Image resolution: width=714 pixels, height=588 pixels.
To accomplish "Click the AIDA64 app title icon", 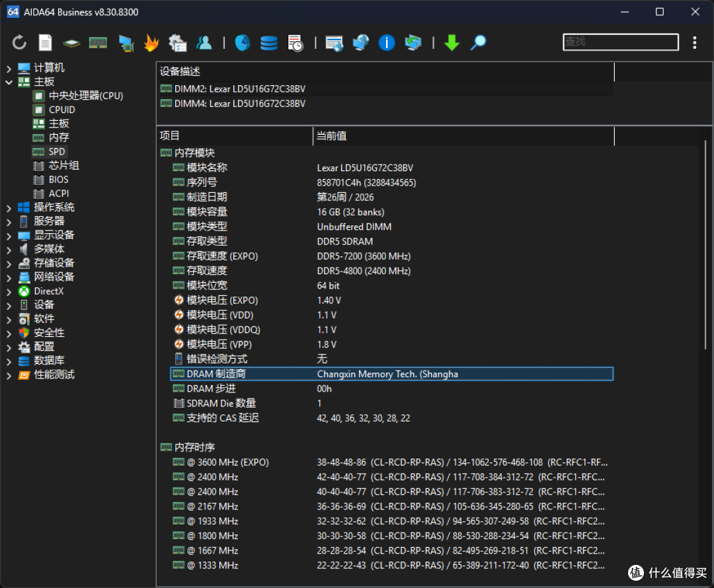I will point(13,12).
